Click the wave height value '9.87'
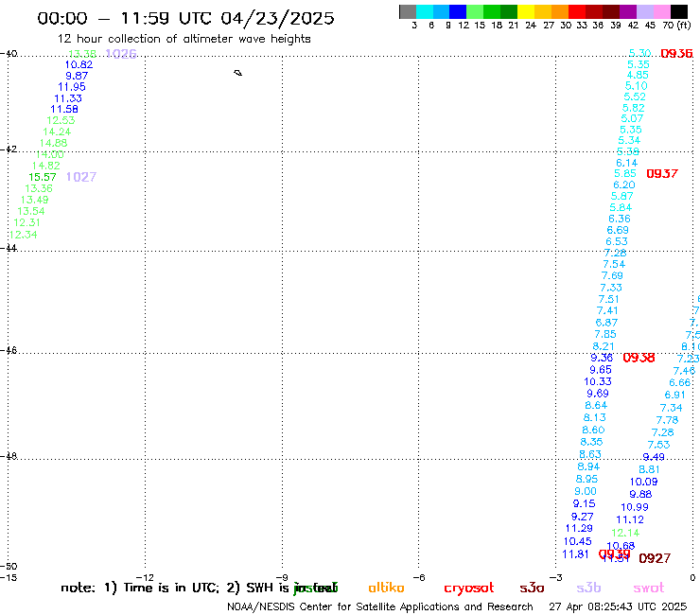The width and height of the screenshot is (700, 615). 77,76
